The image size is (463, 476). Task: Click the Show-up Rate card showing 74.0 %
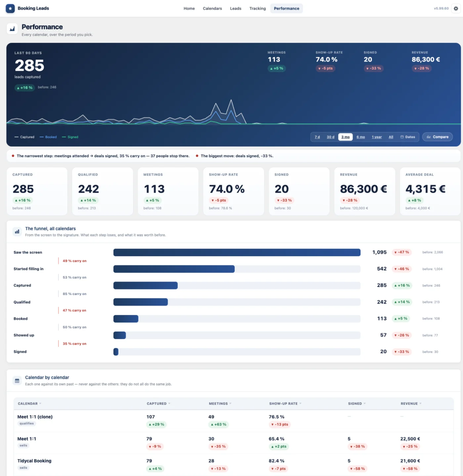click(x=233, y=191)
